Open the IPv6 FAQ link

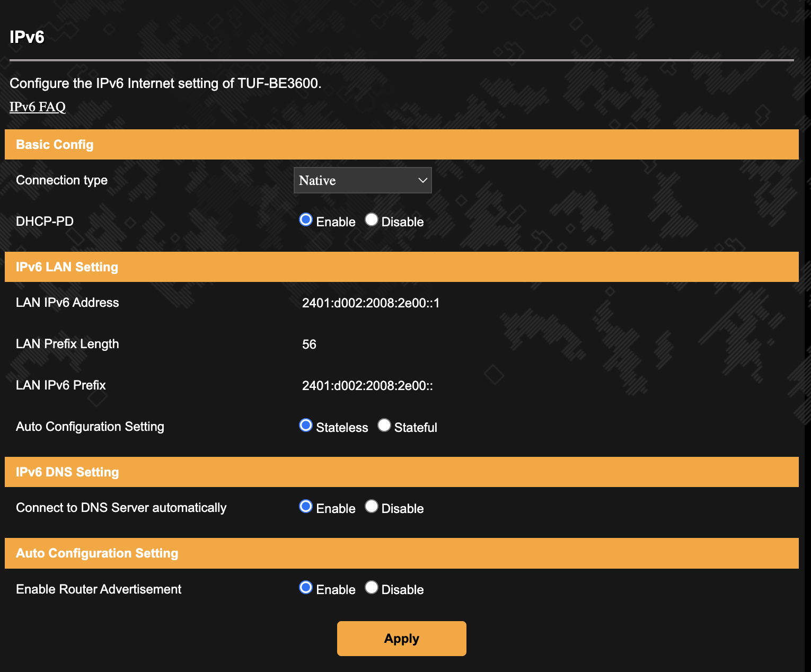38,107
